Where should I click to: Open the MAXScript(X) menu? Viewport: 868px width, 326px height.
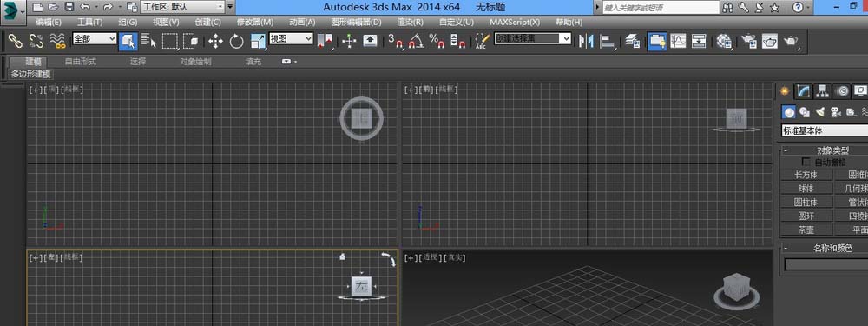pyautogui.click(x=515, y=23)
